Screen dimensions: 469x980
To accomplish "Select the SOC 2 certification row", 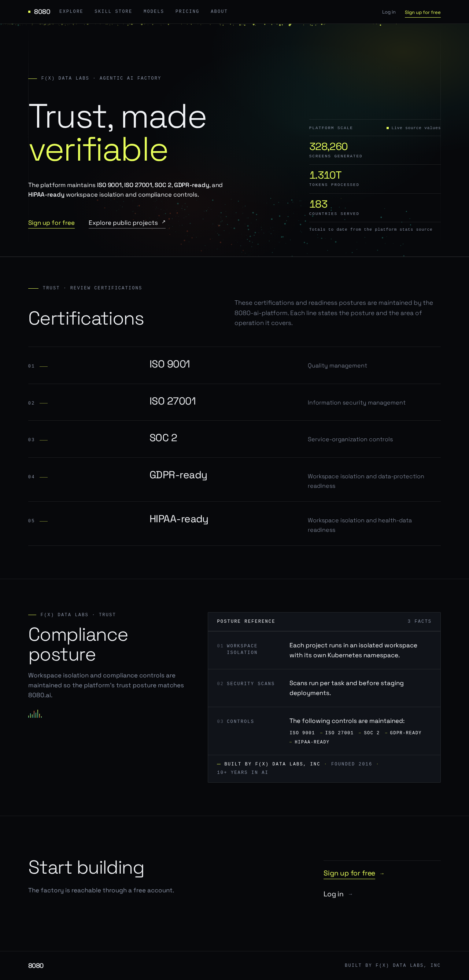I will point(234,439).
